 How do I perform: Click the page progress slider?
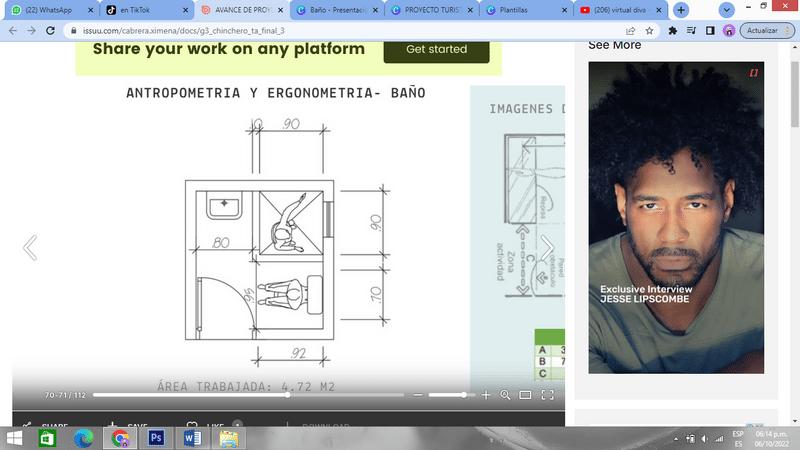coord(248,395)
